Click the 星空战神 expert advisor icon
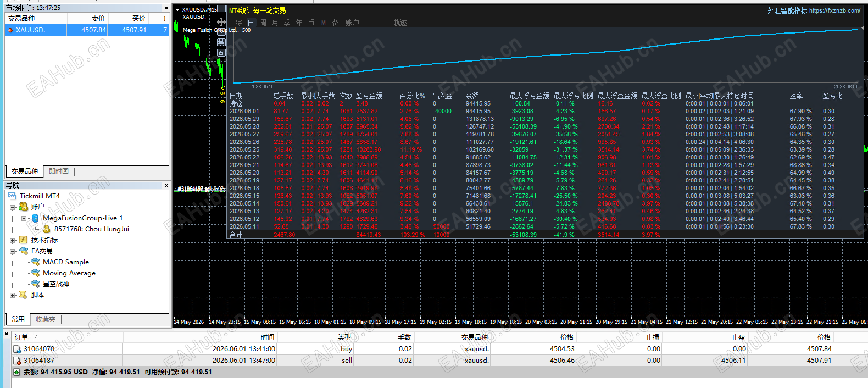868x388 pixels. point(35,284)
